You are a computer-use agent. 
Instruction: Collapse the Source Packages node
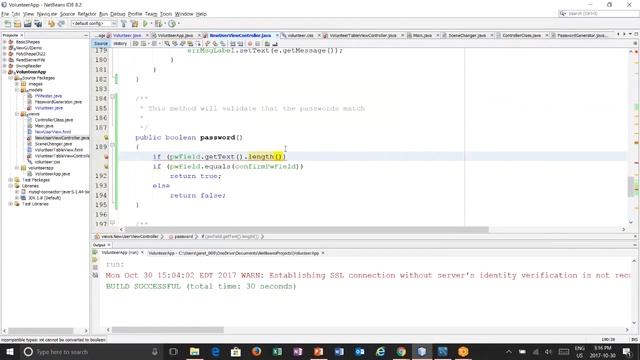click(x=11, y=78)
